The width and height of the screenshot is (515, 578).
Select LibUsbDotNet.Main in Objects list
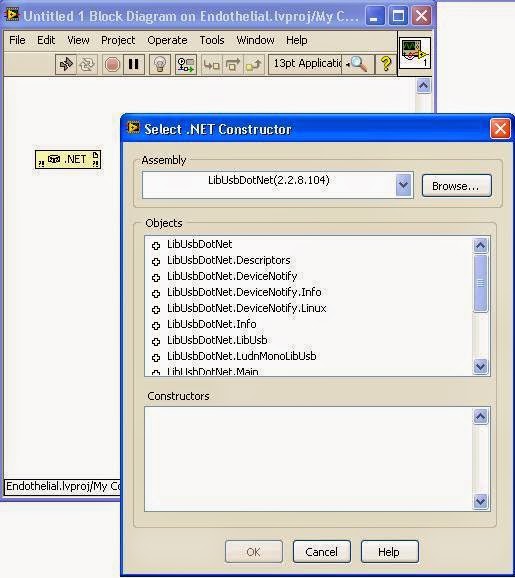tap(212, 372)
